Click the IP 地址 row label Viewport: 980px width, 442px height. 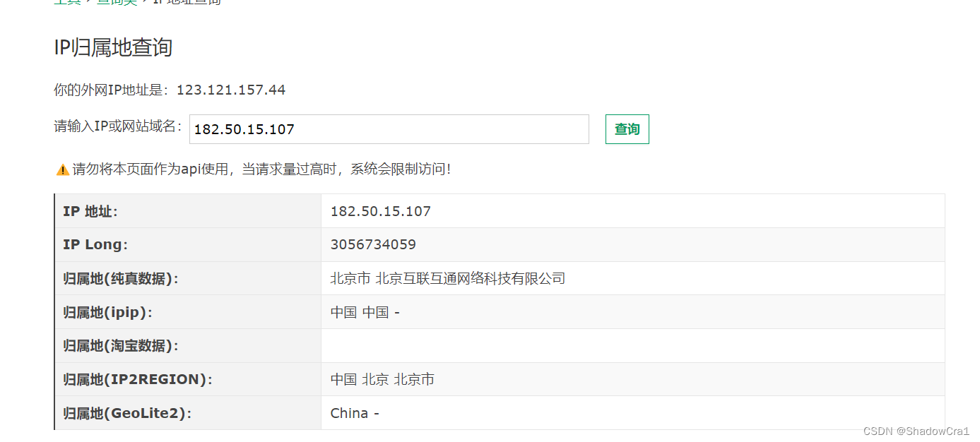[x=90, y=211]
